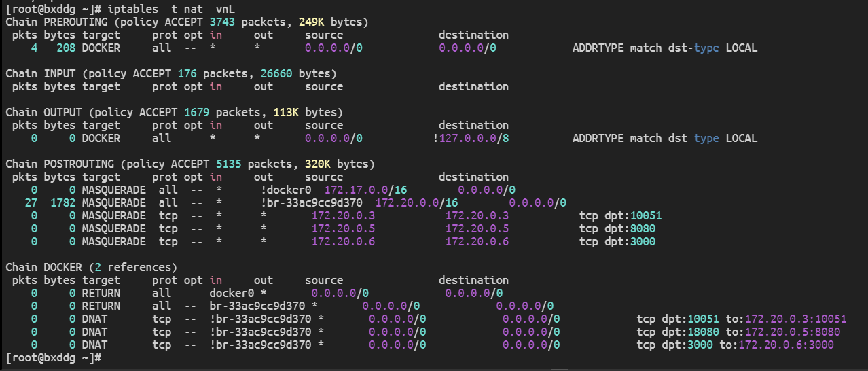The image size is (868, 371).
Task: Click the Chain POSTROUTING header line
Action: click(x=190, y=164)
